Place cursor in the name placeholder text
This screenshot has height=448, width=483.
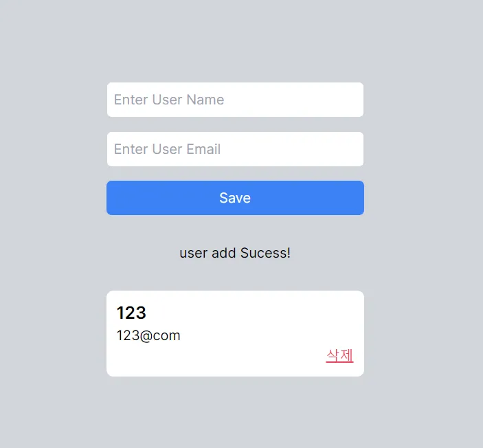click(x=169, y=100)
